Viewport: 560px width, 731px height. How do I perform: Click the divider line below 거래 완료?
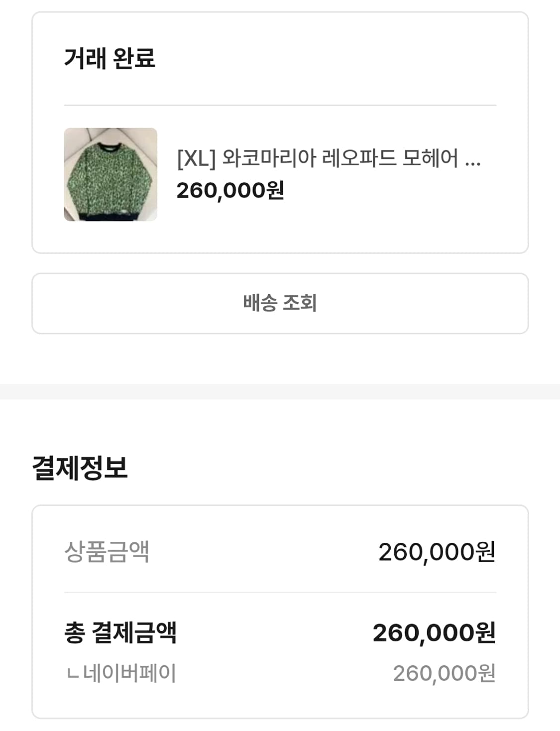[x=280, y=105]
